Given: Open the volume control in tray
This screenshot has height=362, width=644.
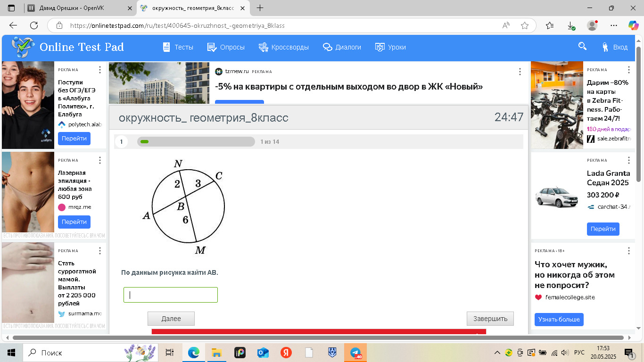Looking at the screenshot, I should 565,353.
